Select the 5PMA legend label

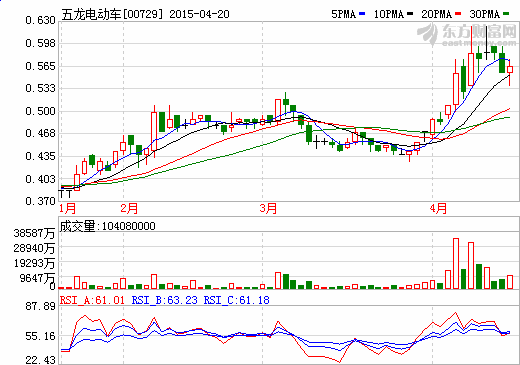click(x=344, y=14)
